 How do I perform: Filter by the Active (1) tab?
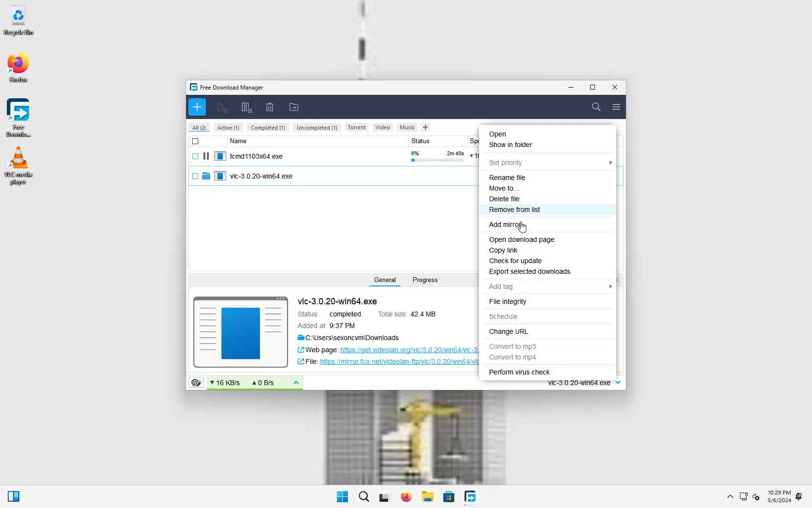pos(228,128)
